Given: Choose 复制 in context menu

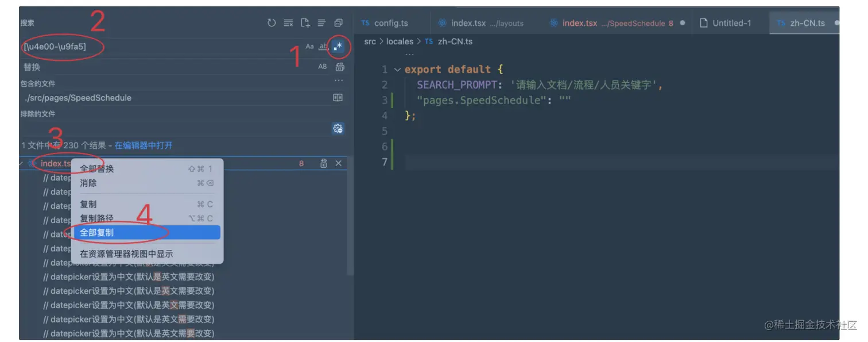Looking at the screenshot, I should pos(147,205).
